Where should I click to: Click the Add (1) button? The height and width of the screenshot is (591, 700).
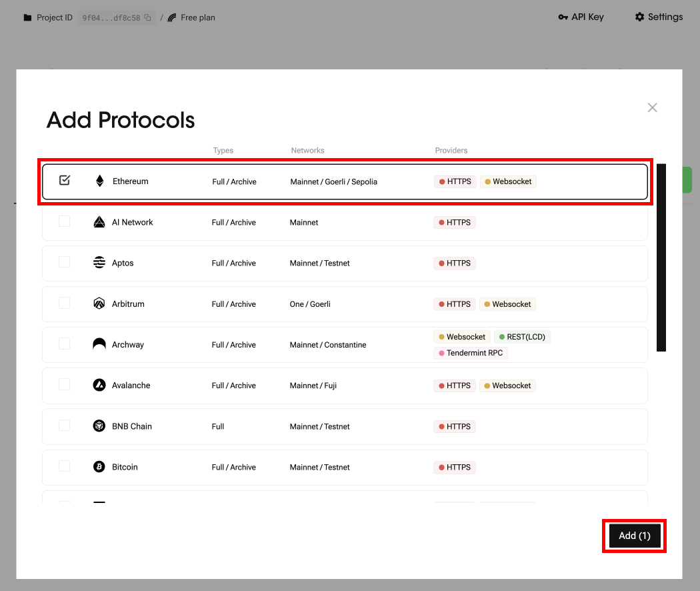click(x=635, y=536)
